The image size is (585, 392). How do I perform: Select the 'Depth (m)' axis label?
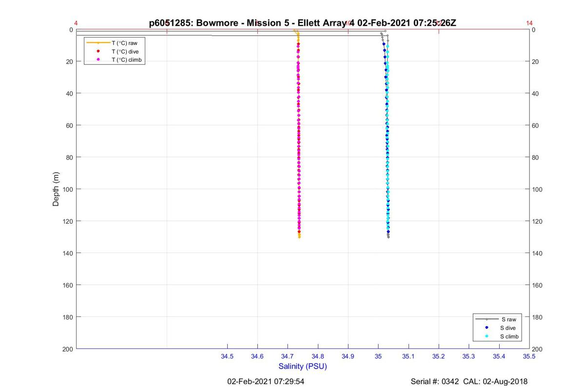56,189
